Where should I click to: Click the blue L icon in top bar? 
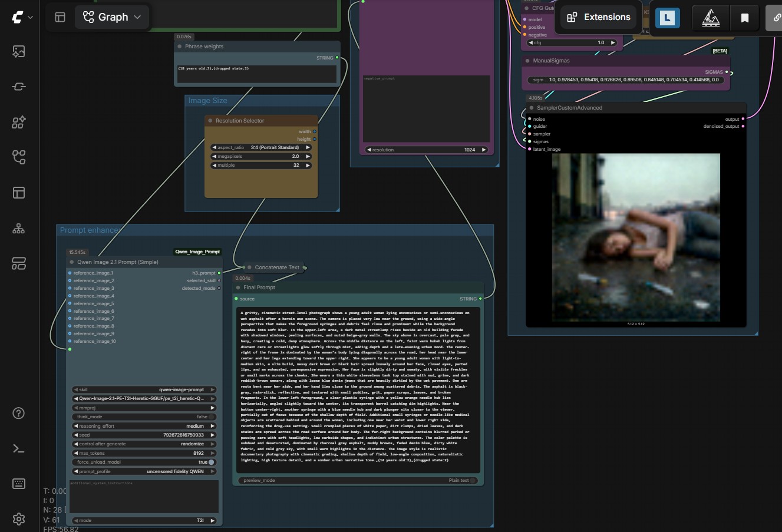point(668,18)
